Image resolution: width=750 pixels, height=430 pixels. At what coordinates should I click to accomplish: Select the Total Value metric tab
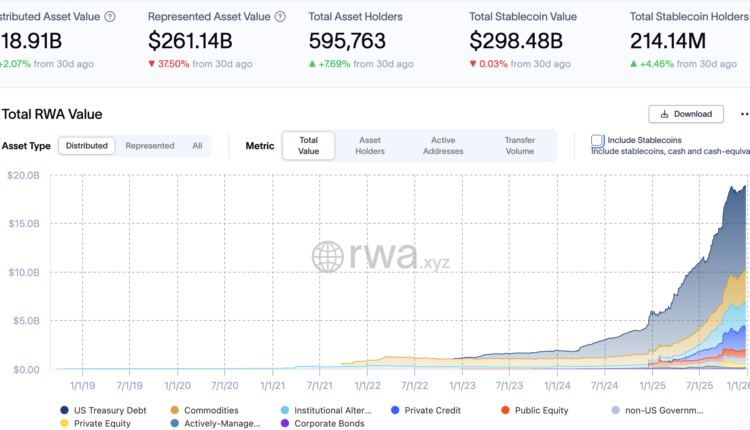(x=308, y=146)
